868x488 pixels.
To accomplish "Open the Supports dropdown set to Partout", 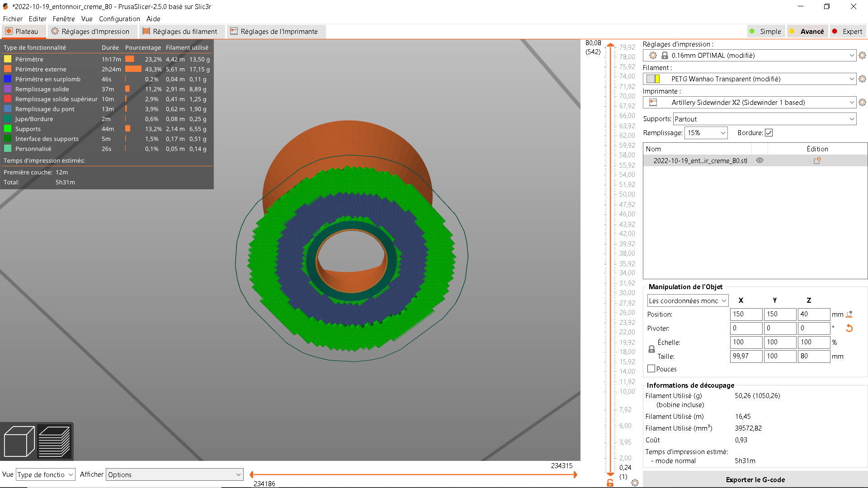I will pos(765,119).
